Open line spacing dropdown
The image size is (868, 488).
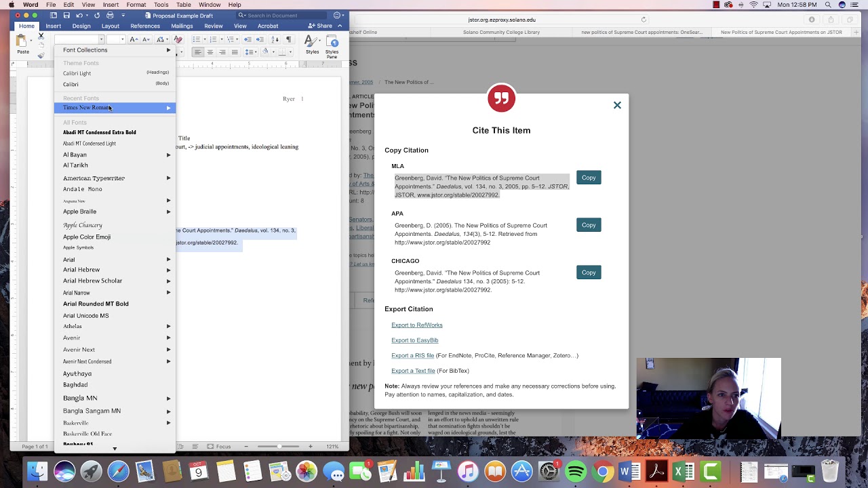point(250,52)
